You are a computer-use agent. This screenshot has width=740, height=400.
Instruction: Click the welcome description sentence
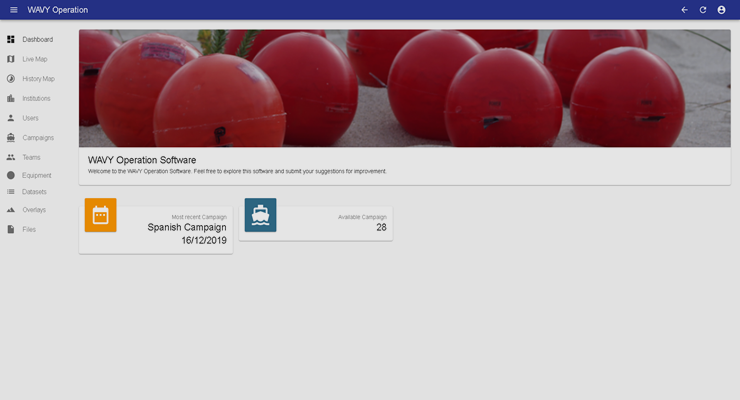click(x=237, y=172)
